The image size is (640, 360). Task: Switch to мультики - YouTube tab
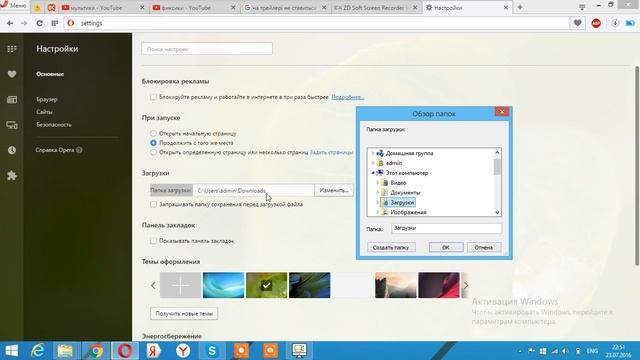click(103, 7)
